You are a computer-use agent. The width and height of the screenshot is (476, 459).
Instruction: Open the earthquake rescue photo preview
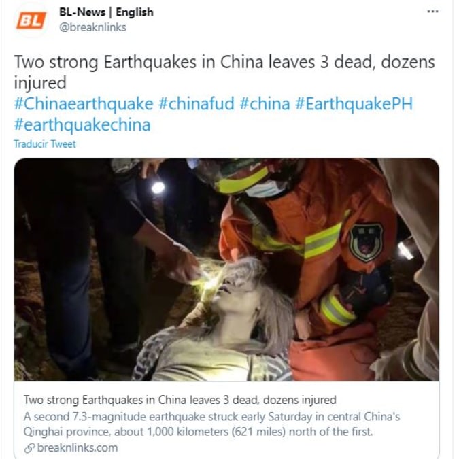[226, 269]
